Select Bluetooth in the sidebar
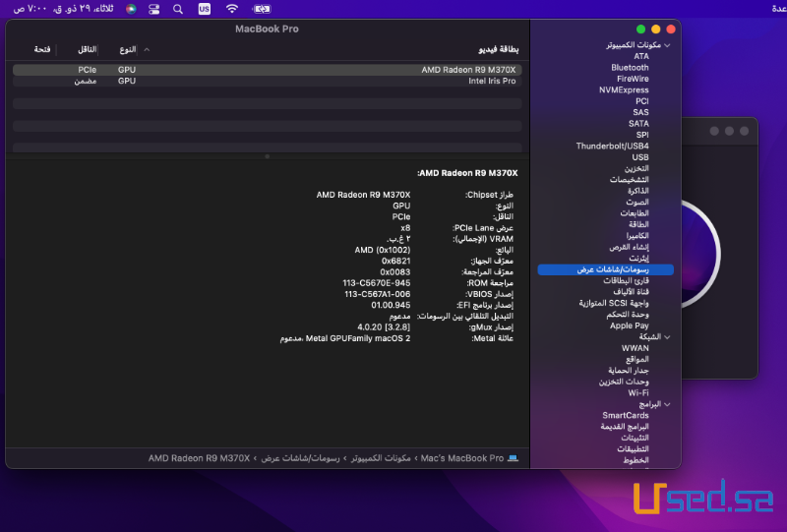Screen dimensions: 787x532 pos(630,67)
